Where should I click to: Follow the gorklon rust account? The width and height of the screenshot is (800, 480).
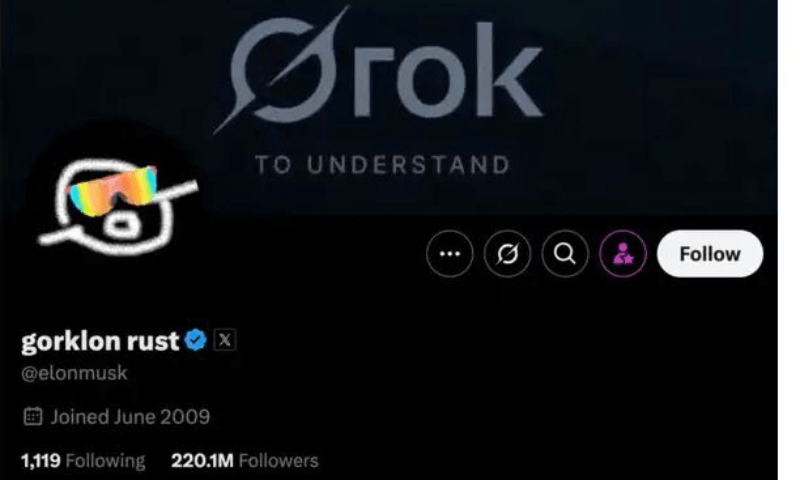pos(710,254)
